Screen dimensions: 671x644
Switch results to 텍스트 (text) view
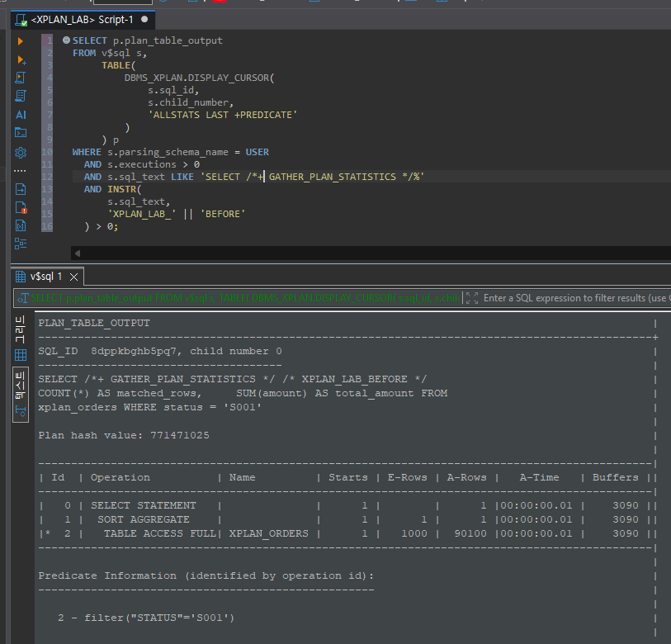(x=21, y=395)
